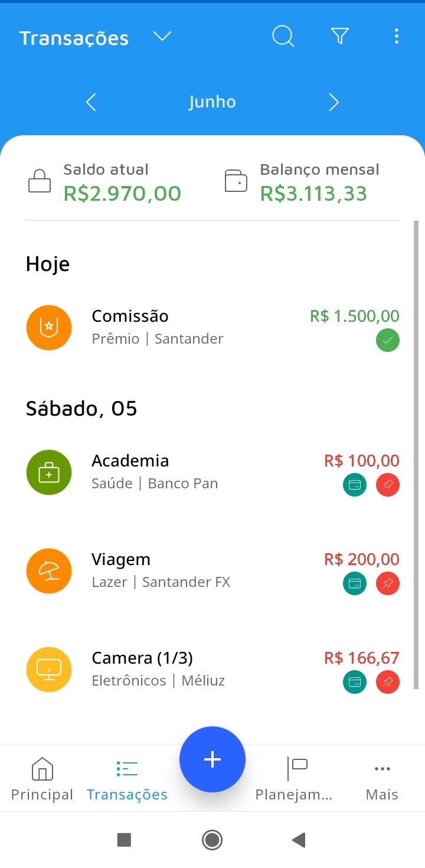The image size is (425, 868).
Task: Open the search magnifier icon
Action: (283, 37)
